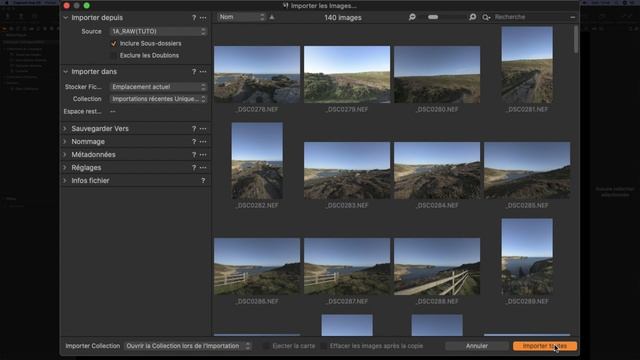
Task: Open help for Réglages section
Action: pyautogui.click(x=194, y=168)
